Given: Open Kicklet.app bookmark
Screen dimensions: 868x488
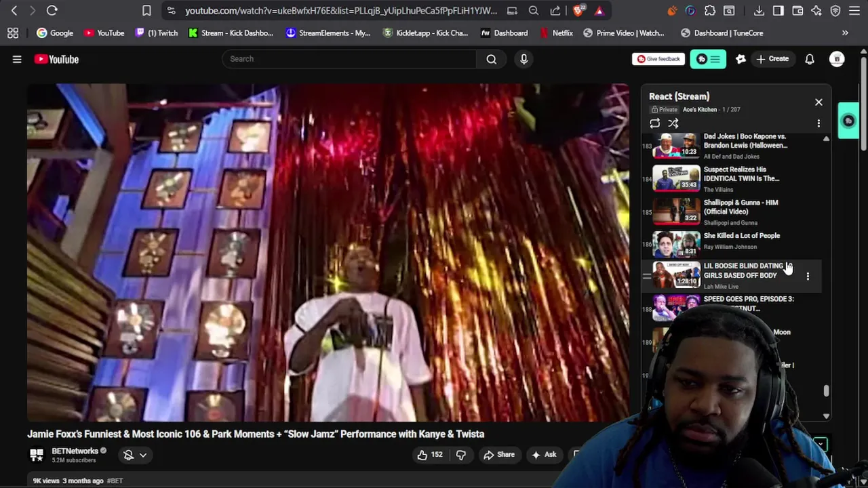Looking at the screenshot, I should coord(426,33).
